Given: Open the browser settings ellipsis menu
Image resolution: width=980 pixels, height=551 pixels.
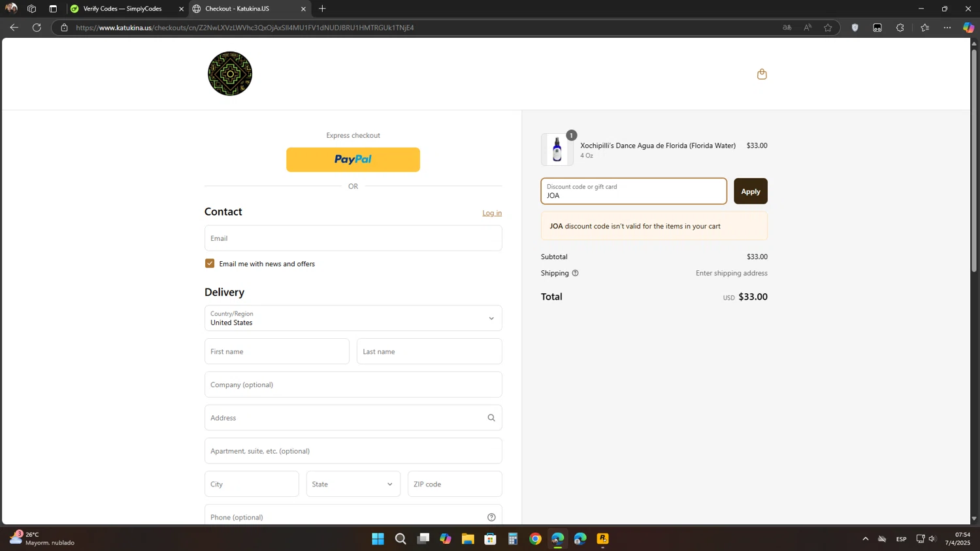Looking at the screenshot, I should coord(947,27).
